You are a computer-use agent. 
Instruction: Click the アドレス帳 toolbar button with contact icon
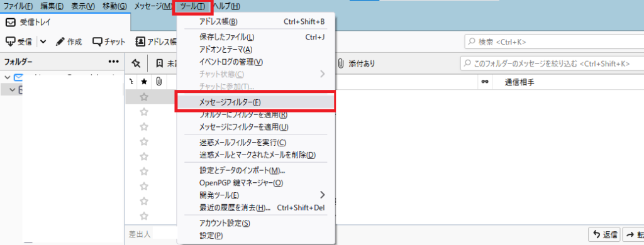156,41
